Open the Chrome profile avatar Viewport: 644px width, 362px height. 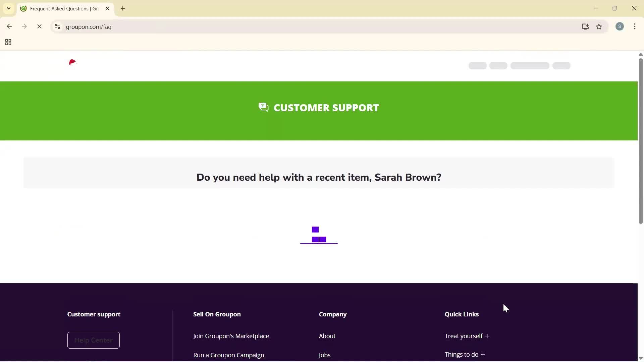(x=620, y=26)
